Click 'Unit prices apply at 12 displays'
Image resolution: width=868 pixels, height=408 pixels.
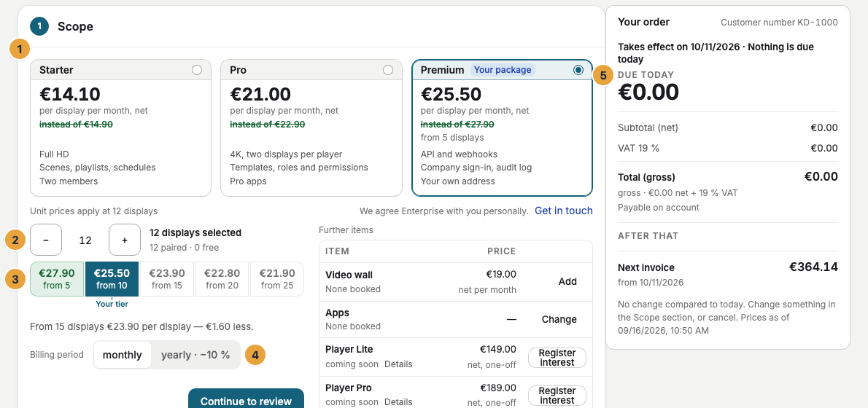tap(93, 211)
